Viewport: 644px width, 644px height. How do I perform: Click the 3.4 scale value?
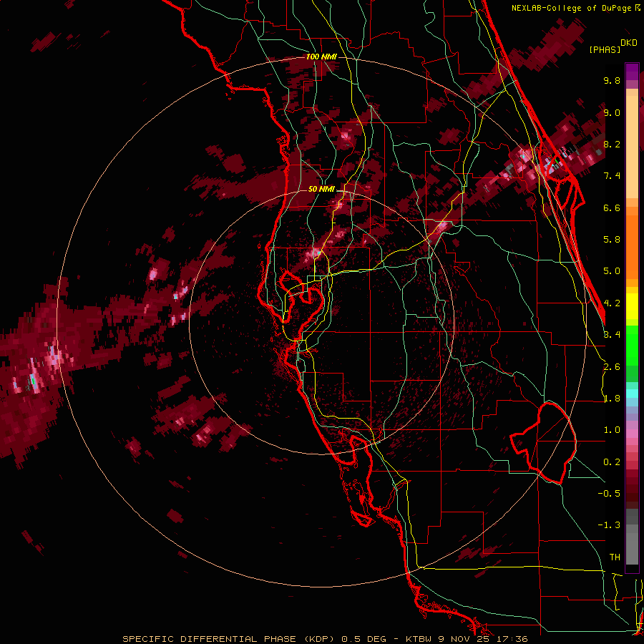pyautogui.click(x=612, y=335)
